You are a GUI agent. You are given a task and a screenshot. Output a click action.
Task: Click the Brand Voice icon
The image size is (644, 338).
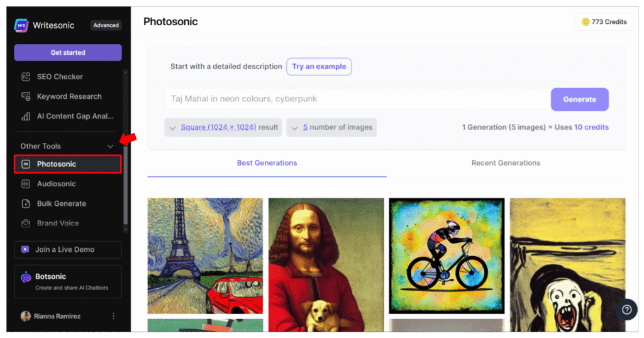26,223
